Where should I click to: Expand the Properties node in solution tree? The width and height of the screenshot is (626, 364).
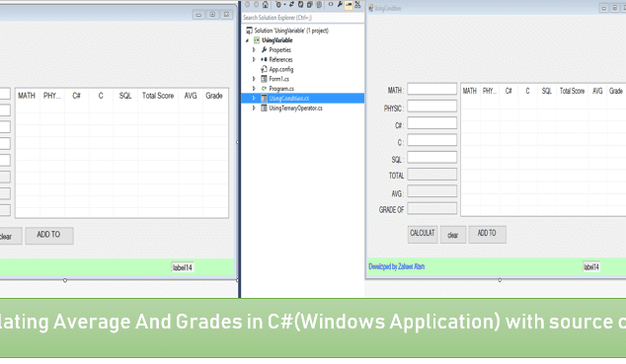(x=254, y=50)
